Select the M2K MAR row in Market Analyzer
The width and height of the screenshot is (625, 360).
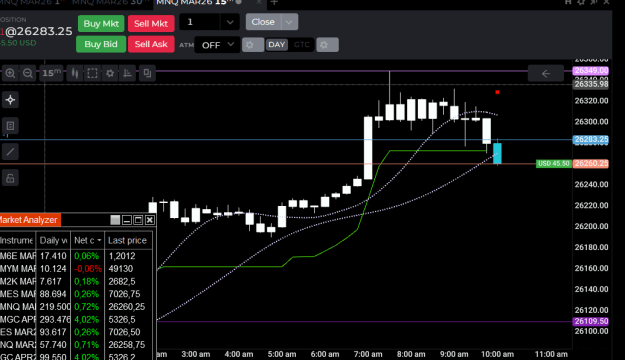76,281
